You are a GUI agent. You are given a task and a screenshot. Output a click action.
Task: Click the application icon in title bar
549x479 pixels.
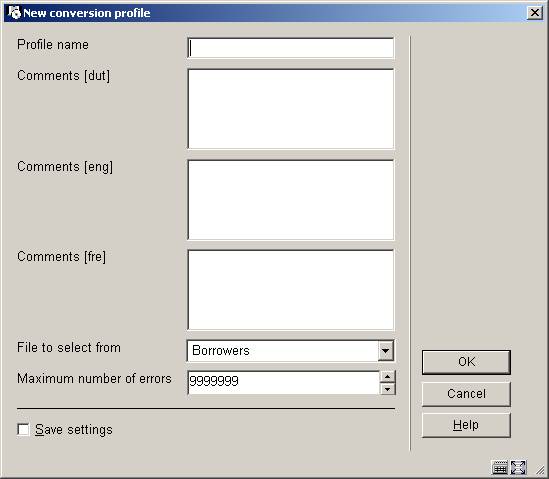(x=14, y=13)
